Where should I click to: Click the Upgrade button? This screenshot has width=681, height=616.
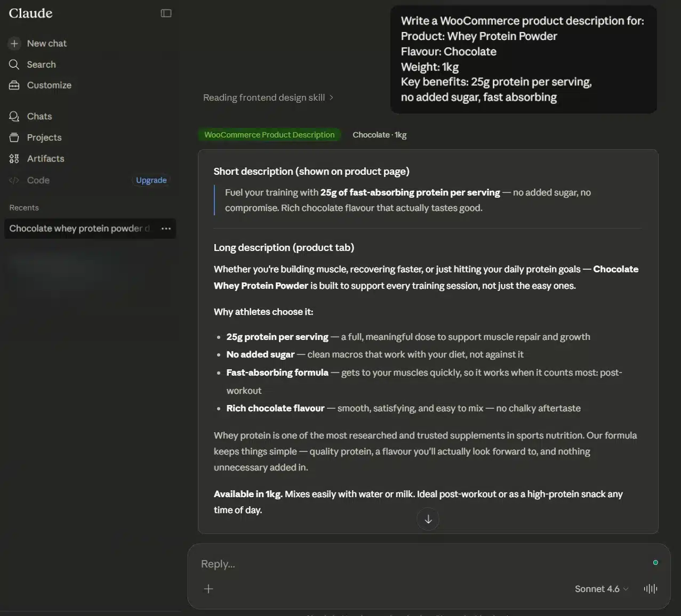151,180
